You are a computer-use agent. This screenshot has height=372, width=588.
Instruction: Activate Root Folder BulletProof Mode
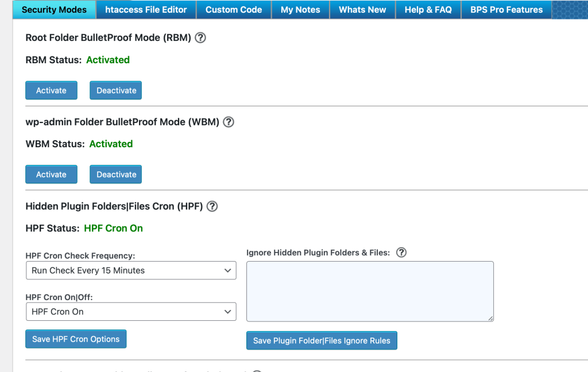pos(51,90)
